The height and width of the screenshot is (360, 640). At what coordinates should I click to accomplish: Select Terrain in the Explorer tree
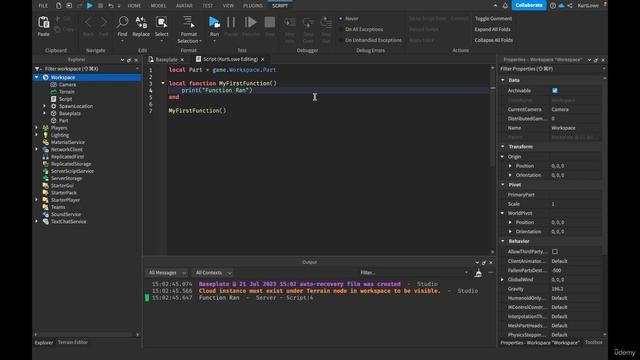point(67,92)
